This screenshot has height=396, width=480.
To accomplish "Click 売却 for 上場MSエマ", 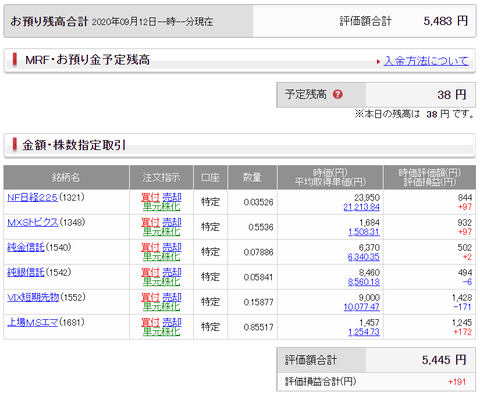I will (x=172, y=322).
